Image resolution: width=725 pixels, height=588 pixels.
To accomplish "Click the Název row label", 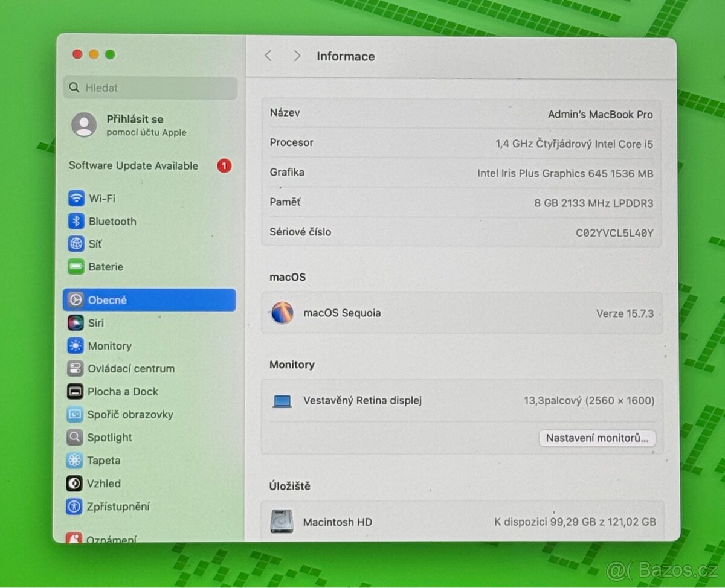I will click(285, 112).
